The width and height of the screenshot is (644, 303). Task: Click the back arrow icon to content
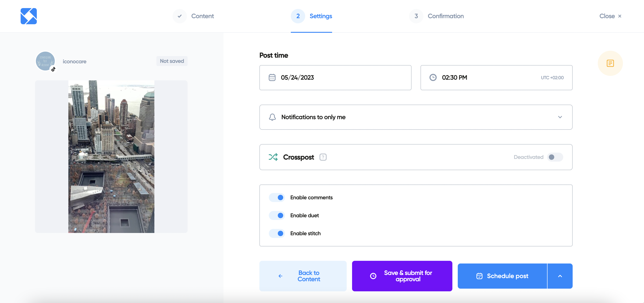[280, 276]
